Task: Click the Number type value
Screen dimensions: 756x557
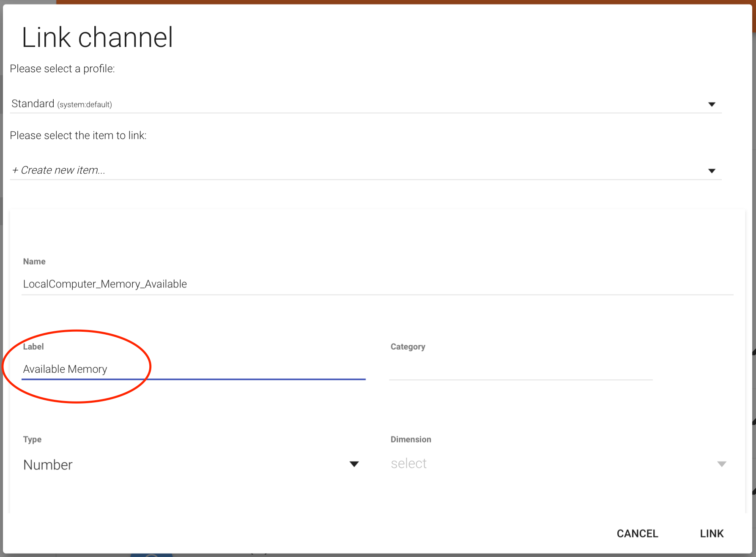Action: coord(48,465)
